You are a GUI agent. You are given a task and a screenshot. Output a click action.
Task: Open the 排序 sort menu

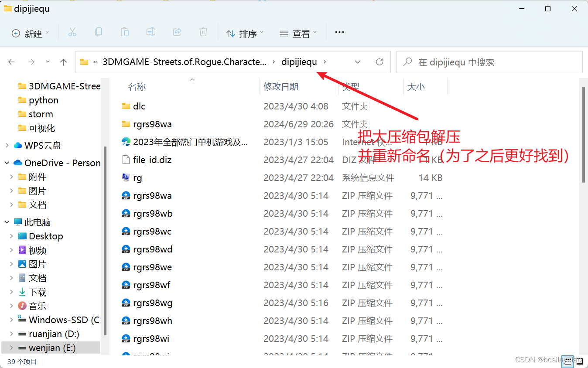[x=245, y=33]
